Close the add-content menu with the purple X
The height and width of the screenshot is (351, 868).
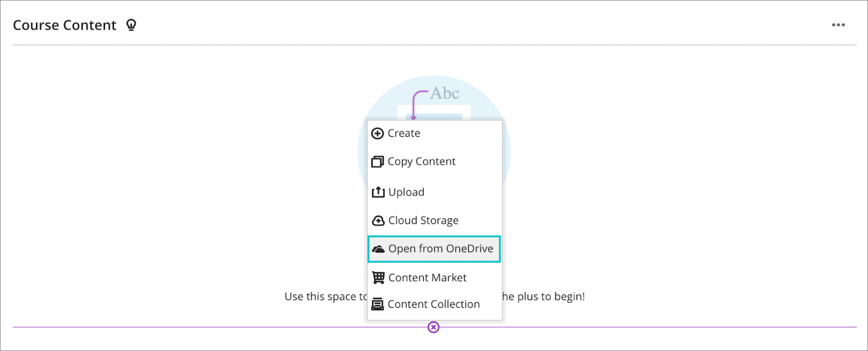(x=433, y=327)
